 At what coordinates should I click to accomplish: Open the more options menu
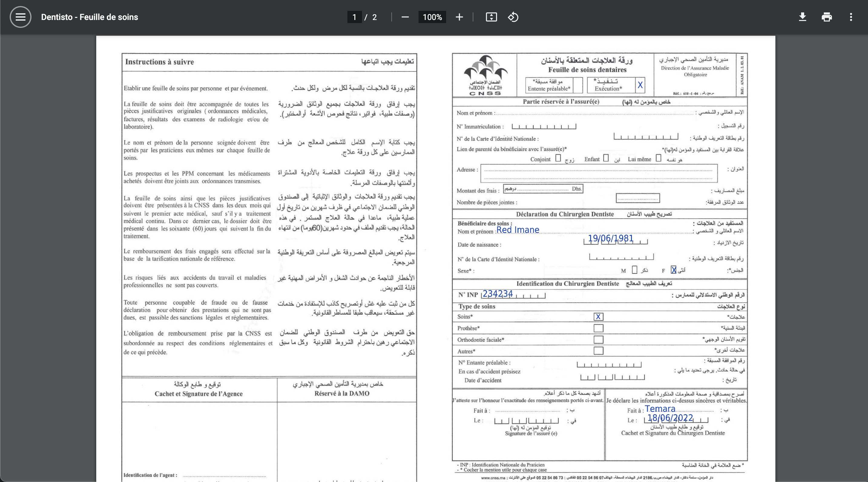(x=850, y=17)
